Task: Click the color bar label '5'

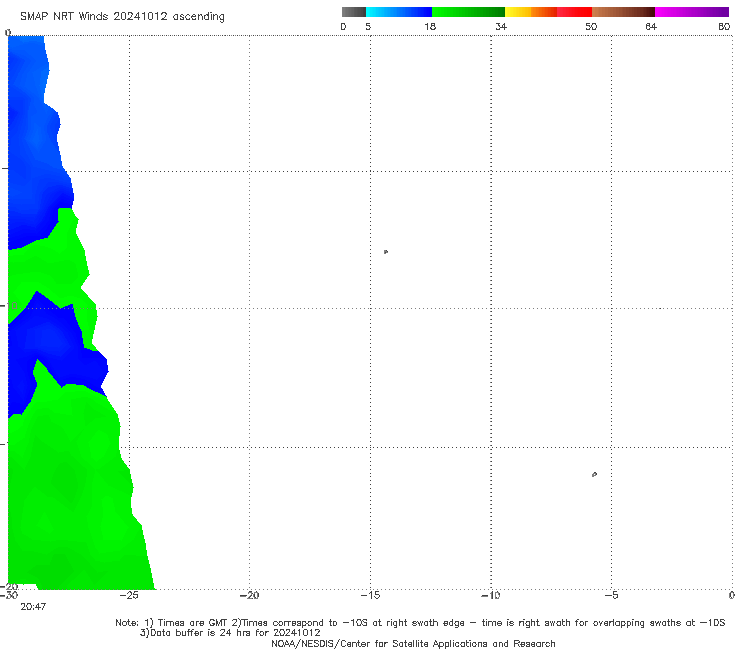Action: [x=368, y=27]
